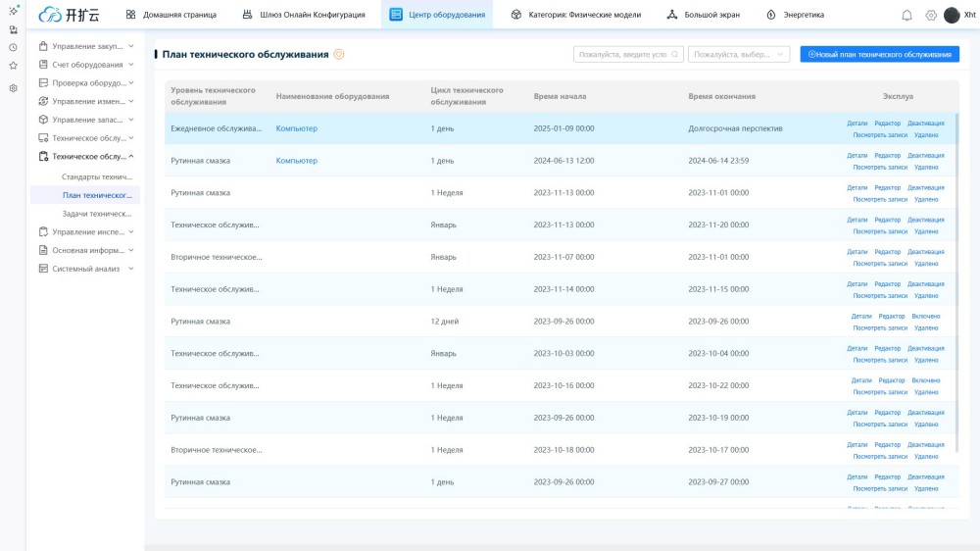The image size is (980, 551).
Task: Open the 'Пожалуйста, выбер...' dropdown
Action: point(738,55)
